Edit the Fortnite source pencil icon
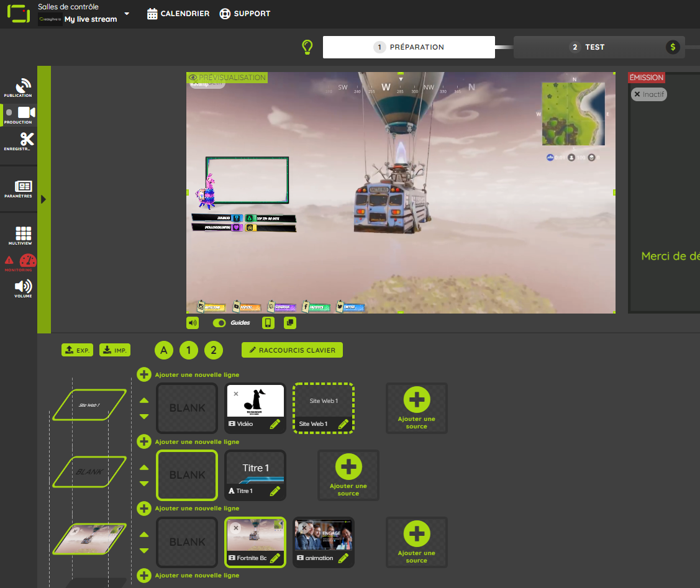 275,558
